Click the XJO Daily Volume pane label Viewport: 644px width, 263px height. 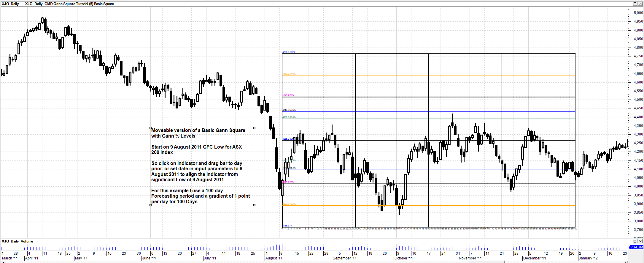(18, 241)
